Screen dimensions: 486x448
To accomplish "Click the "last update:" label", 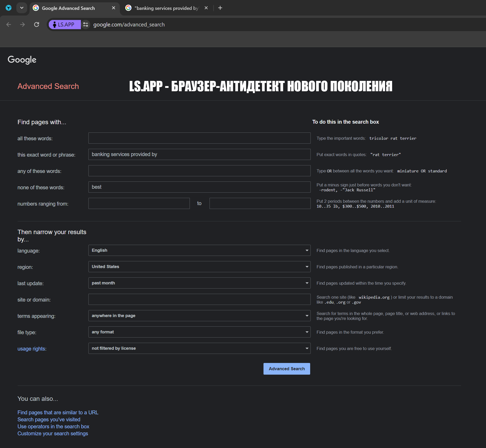I will pos(30,283).
